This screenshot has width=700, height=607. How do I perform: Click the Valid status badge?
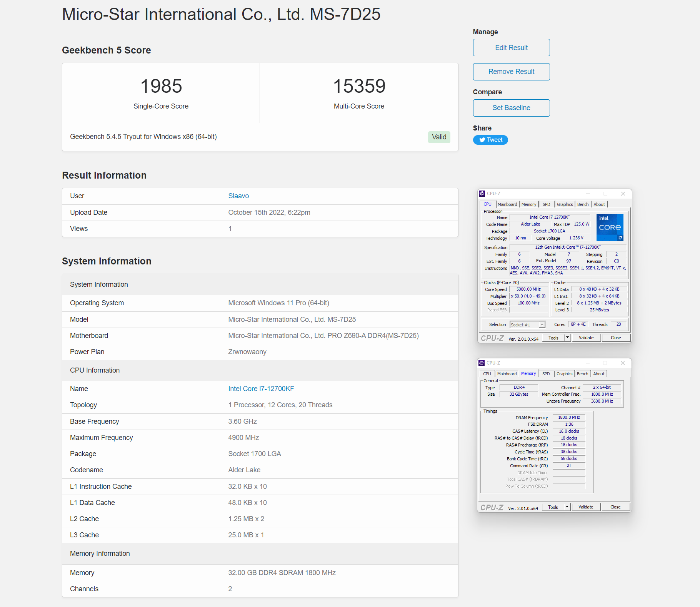[x=439, y=137]
